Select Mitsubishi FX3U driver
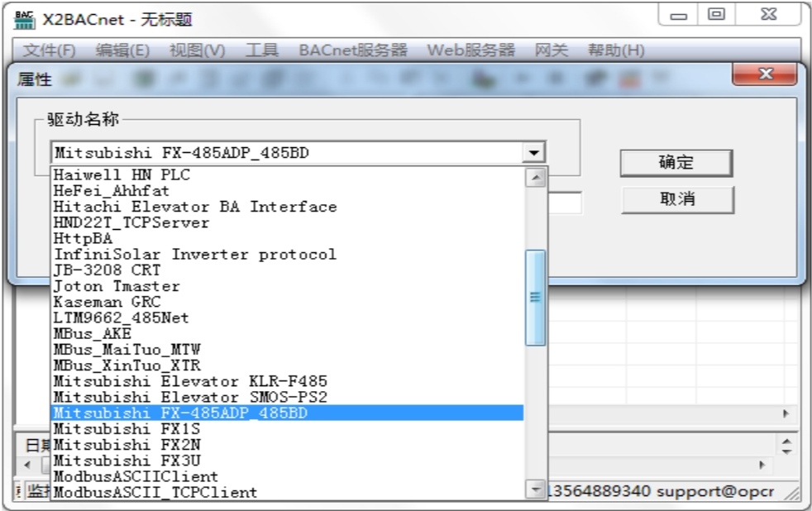812x511 pixels. pos(288,461)
